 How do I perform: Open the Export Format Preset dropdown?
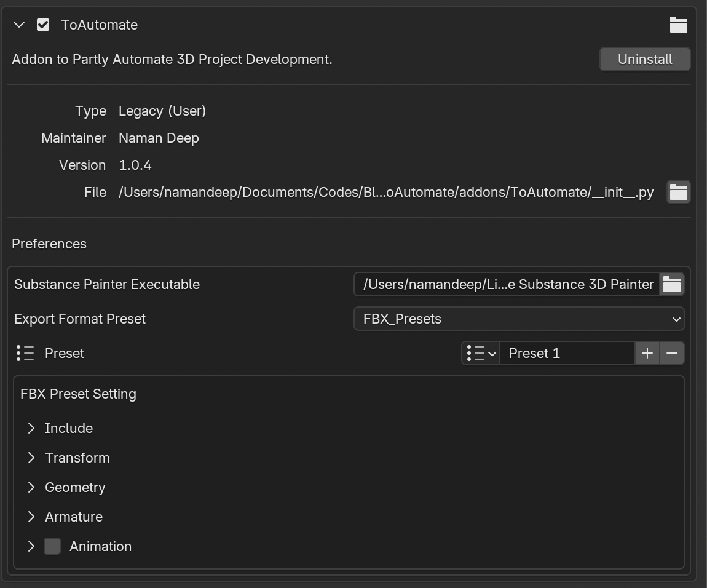[x=518, y=319]
